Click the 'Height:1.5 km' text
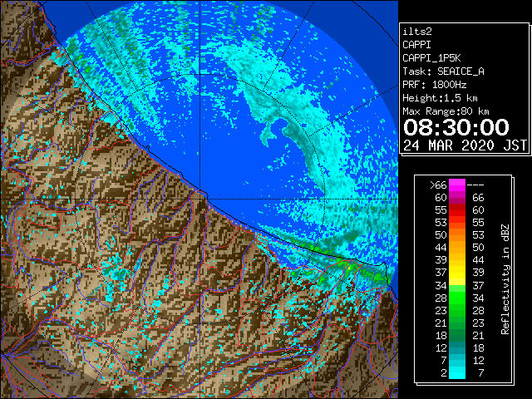 440,98
